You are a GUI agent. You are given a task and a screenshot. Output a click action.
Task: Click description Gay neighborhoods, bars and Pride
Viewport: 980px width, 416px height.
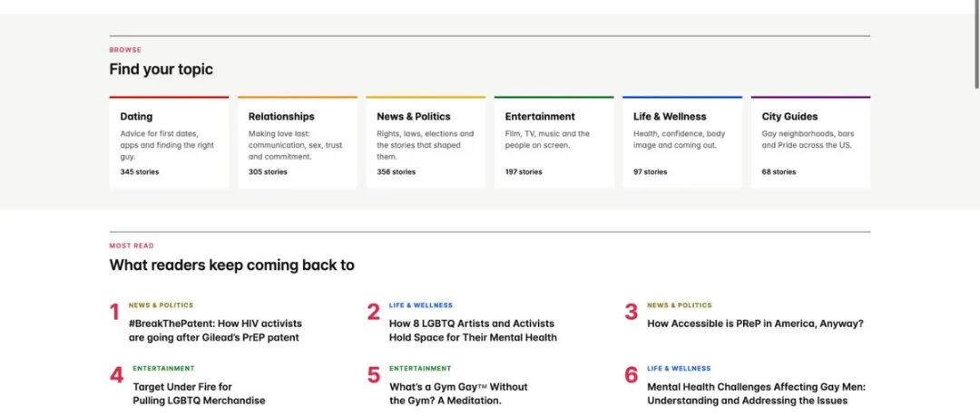point(808,140)
